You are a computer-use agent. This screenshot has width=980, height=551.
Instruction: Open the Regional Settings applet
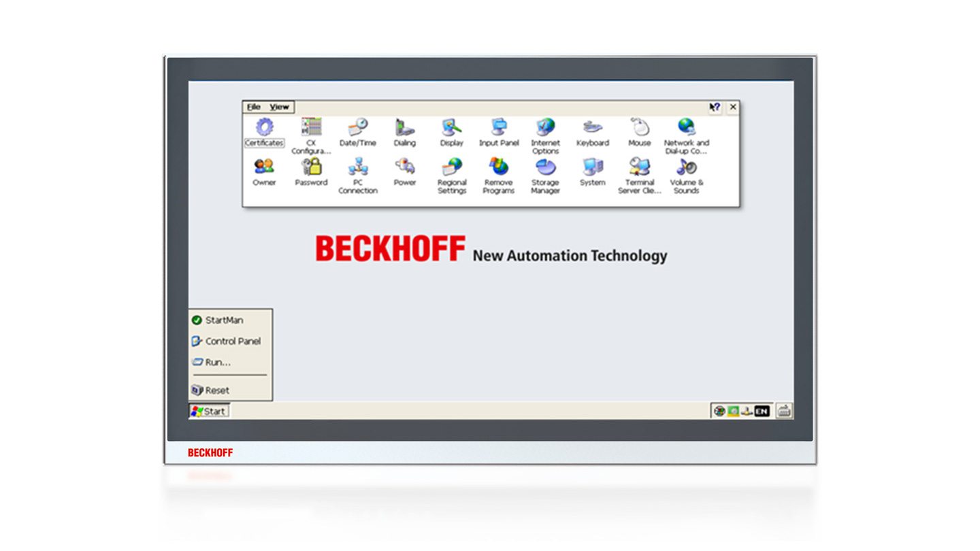(452, 176)
